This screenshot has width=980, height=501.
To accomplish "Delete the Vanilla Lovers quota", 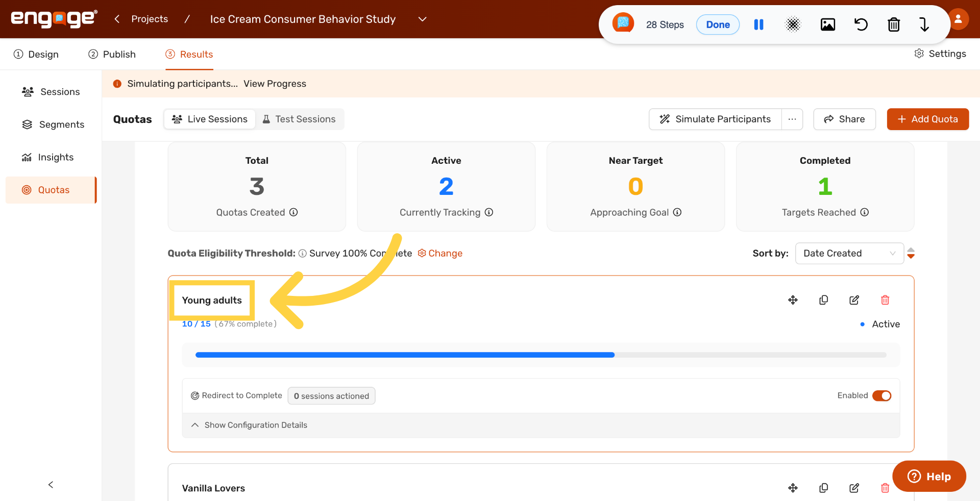I will point(885,488).
